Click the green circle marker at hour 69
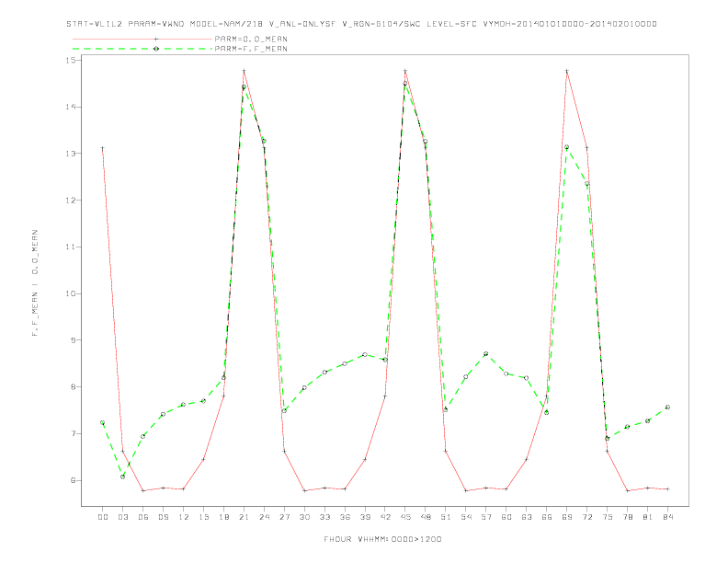The width and height of the screenshot is (728, 563). click(566, 147)
